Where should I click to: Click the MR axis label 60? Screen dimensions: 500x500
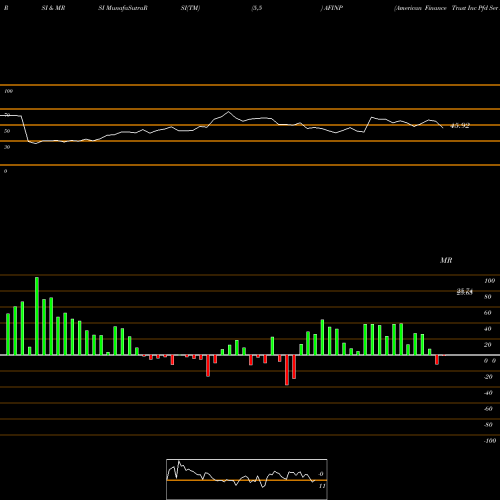(488, 313)
